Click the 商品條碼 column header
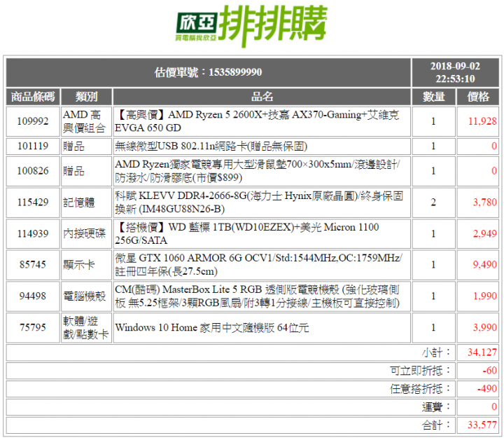This screenshot has height=438, width=504. (x=33, y=97)
